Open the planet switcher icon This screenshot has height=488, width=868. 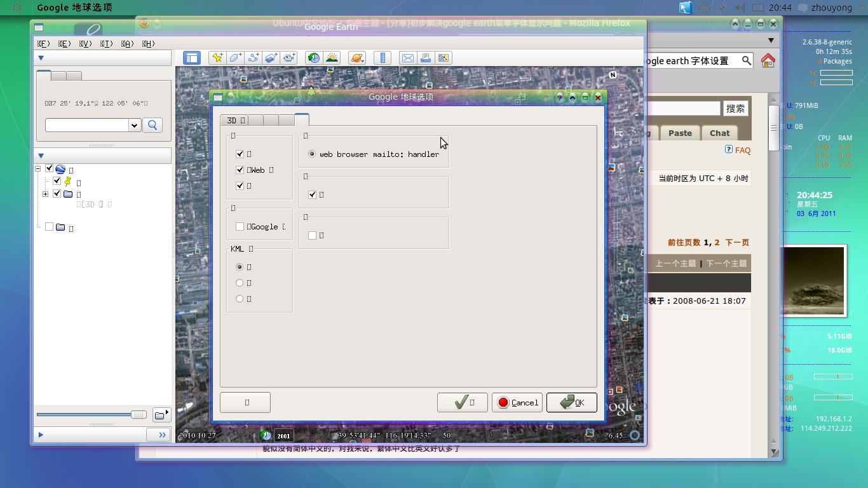[x=357, y=58]
